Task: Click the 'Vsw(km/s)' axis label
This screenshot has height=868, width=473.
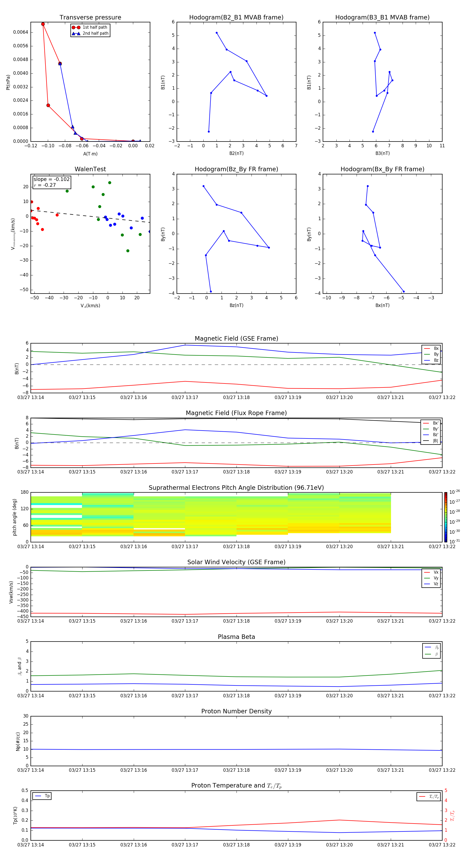Action: [11, 592]
